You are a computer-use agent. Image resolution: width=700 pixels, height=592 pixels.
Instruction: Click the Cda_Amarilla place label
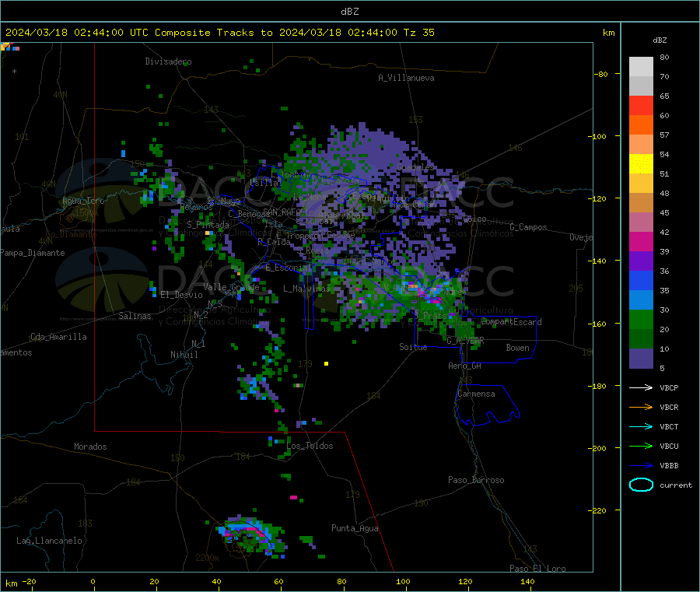[58, 337]
